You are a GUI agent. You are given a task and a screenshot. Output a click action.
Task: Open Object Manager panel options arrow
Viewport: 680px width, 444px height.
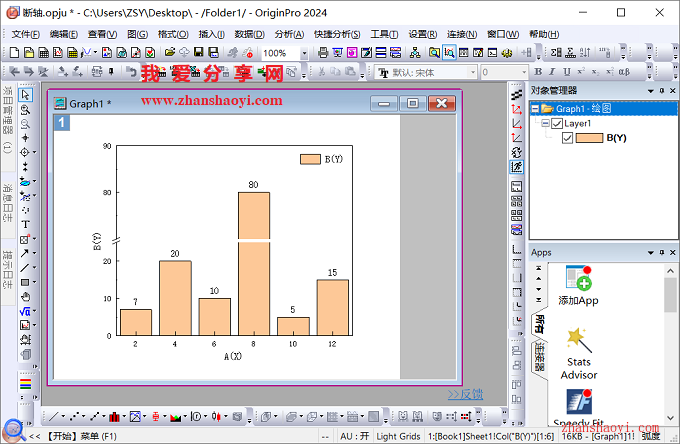click(651, 91)
